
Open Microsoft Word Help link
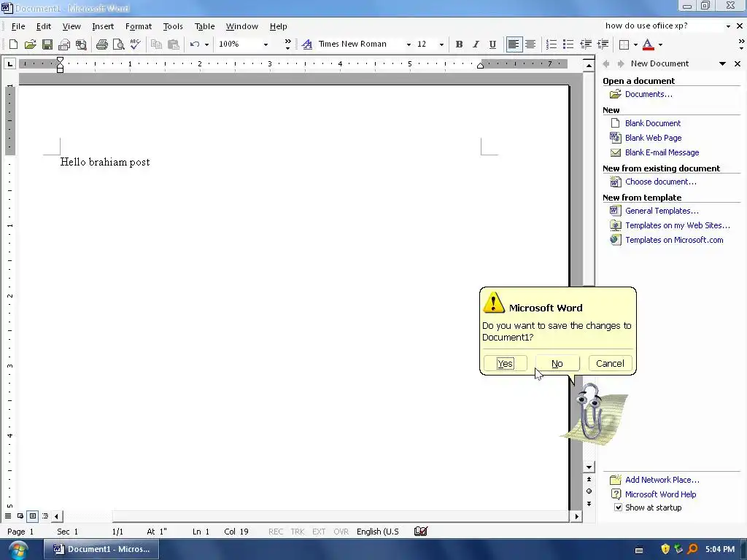pos(660,494)
